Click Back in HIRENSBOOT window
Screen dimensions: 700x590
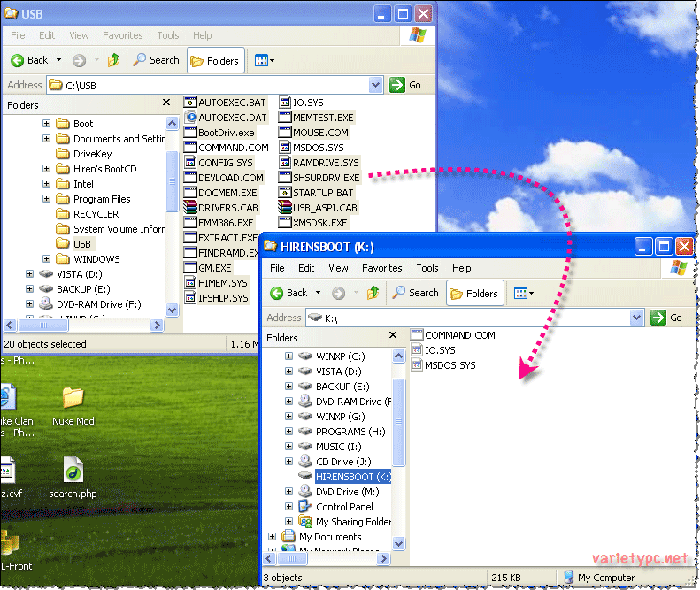[289, 293]
